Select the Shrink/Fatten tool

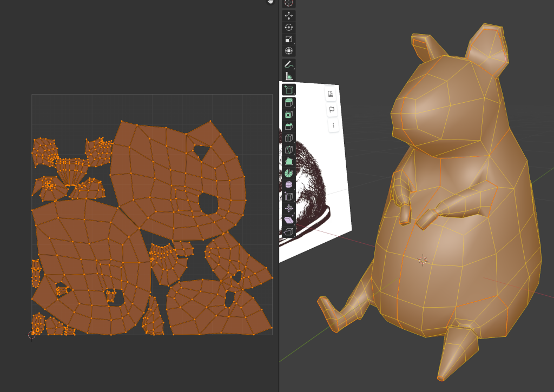[289, 208]
